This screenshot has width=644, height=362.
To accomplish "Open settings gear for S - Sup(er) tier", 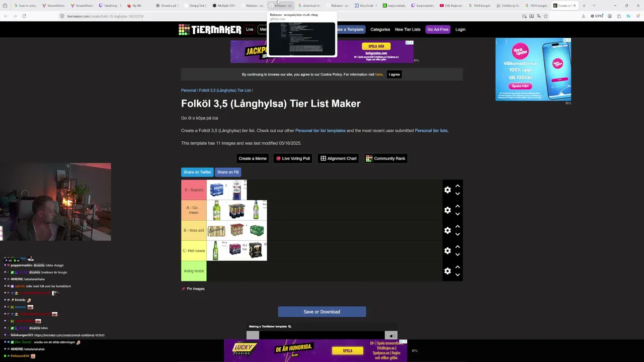I will (447, 190).
